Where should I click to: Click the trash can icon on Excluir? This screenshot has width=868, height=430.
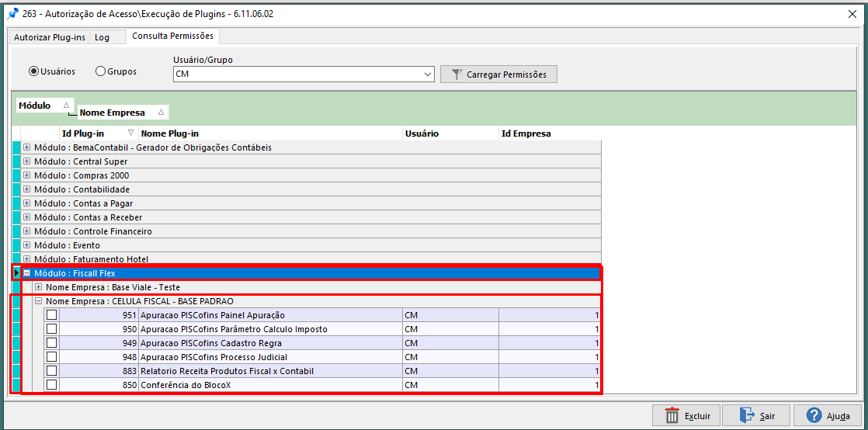(x=672, y=415)
